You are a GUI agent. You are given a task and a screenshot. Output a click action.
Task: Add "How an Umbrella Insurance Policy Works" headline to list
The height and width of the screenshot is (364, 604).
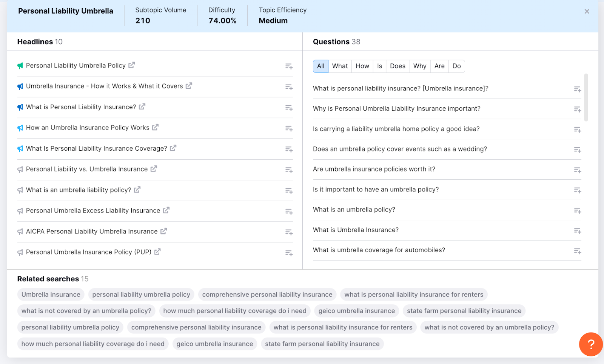coord(289,128)
